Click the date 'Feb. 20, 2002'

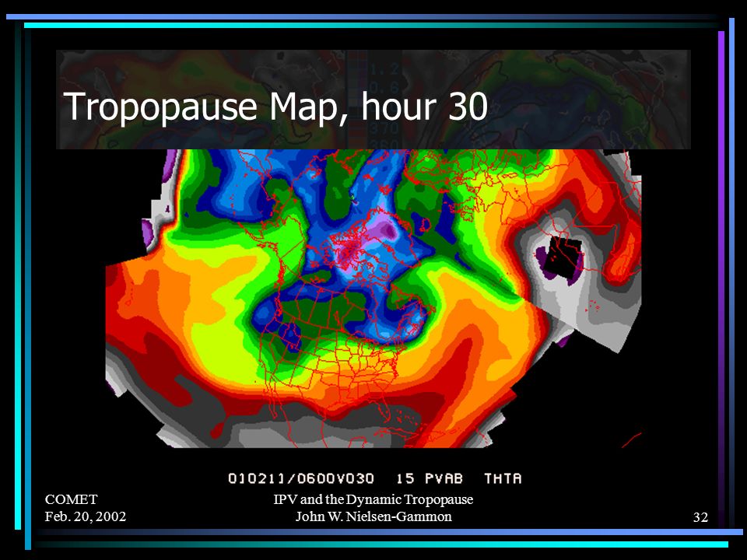[x=86, y=516]
